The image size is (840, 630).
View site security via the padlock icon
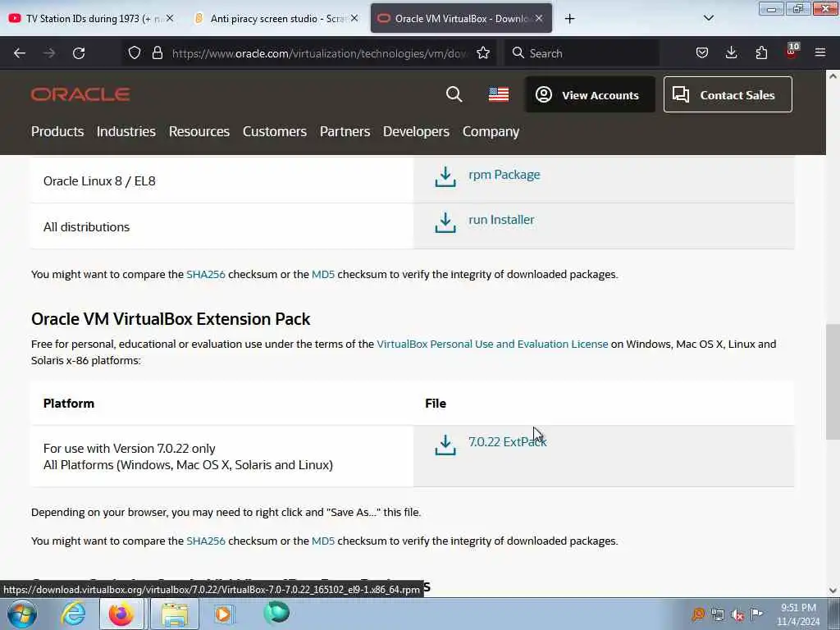[x=157, y=52]
